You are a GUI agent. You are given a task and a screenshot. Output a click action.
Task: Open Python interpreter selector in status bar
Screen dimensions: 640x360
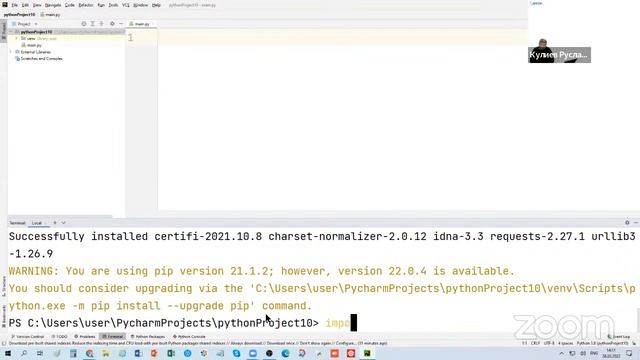pyautogui.click(x=602, y=344)
